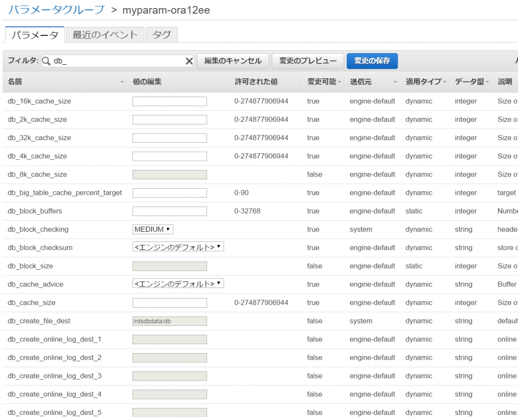This screenshot has height=420, width=518.
Task: Click the disabled db_8k_cache_size value field
Action: [170, 175]
